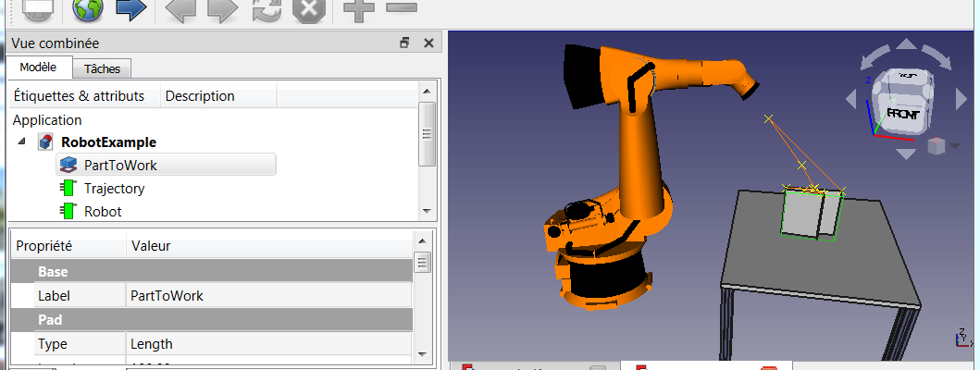The height and width of the screenshot is (370, 980).
Task: Click property list scrollbar up arrow
Action: click(x=423, y=240)
